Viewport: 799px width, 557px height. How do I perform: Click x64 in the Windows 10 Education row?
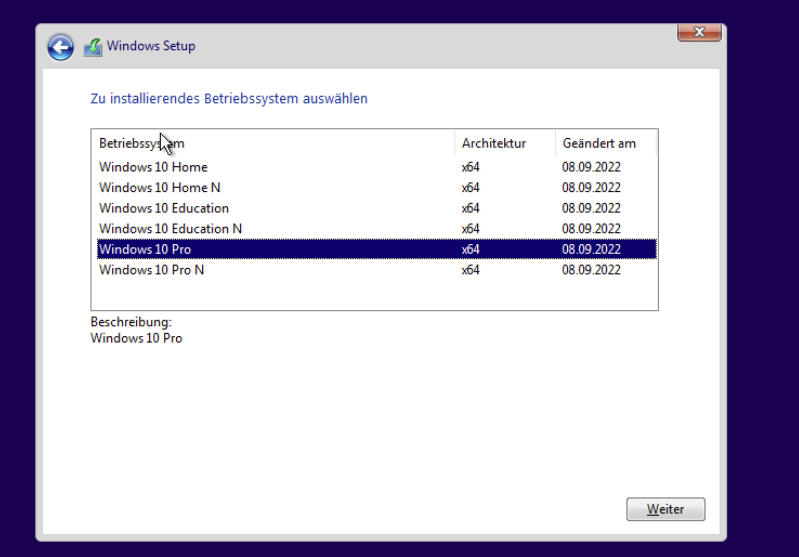click(470, 208)
